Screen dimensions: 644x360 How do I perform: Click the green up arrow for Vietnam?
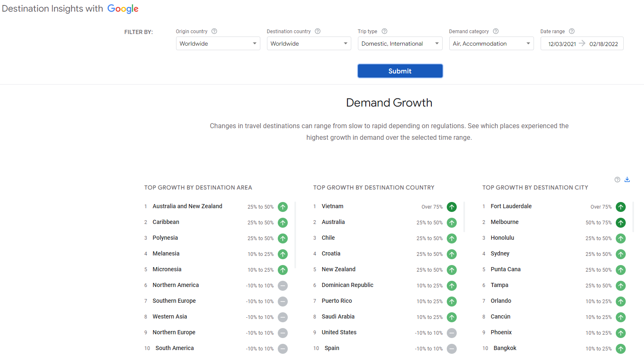[452, 207]
